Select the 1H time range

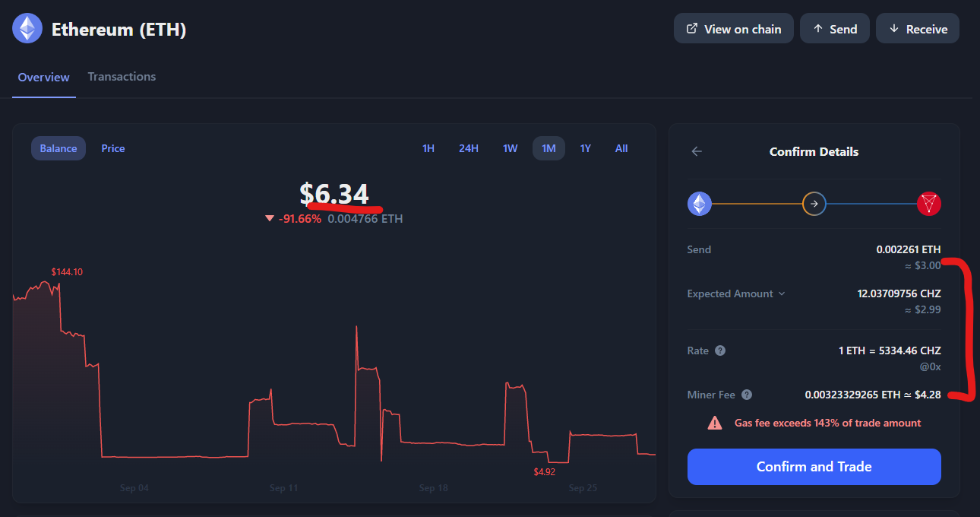pos(428,148)
